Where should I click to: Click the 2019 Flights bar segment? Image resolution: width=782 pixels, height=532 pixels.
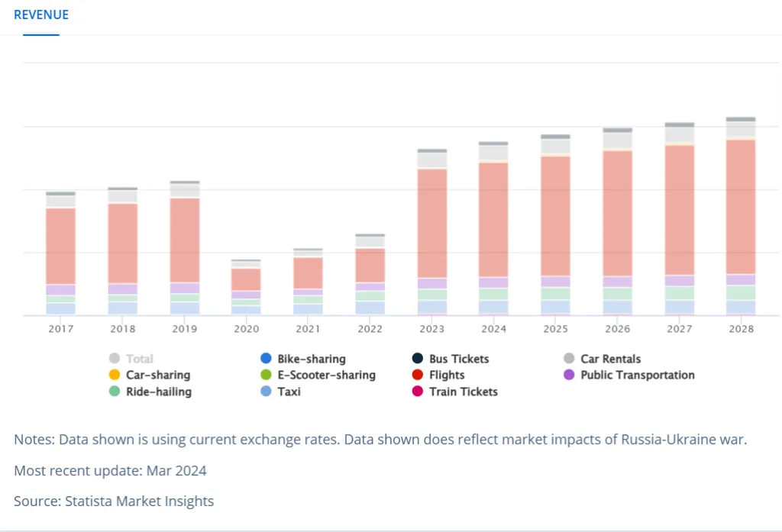point(185,240)
